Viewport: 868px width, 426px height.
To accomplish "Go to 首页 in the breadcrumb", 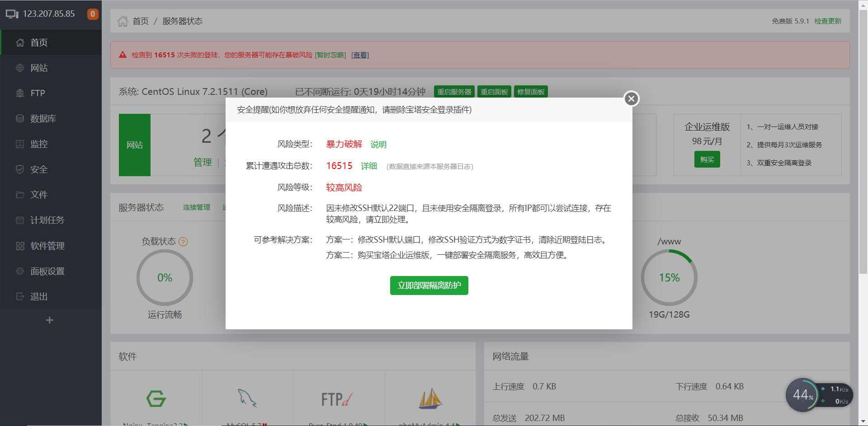I will 140,21.
